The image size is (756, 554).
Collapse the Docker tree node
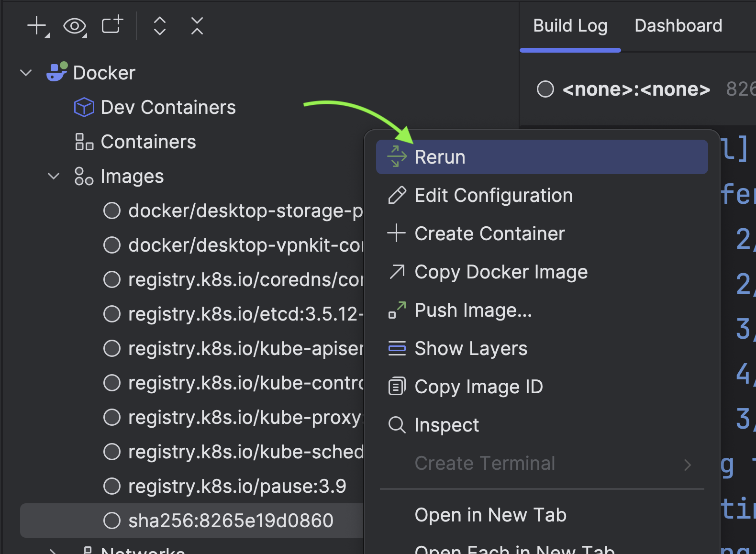(x=26, y=73)
